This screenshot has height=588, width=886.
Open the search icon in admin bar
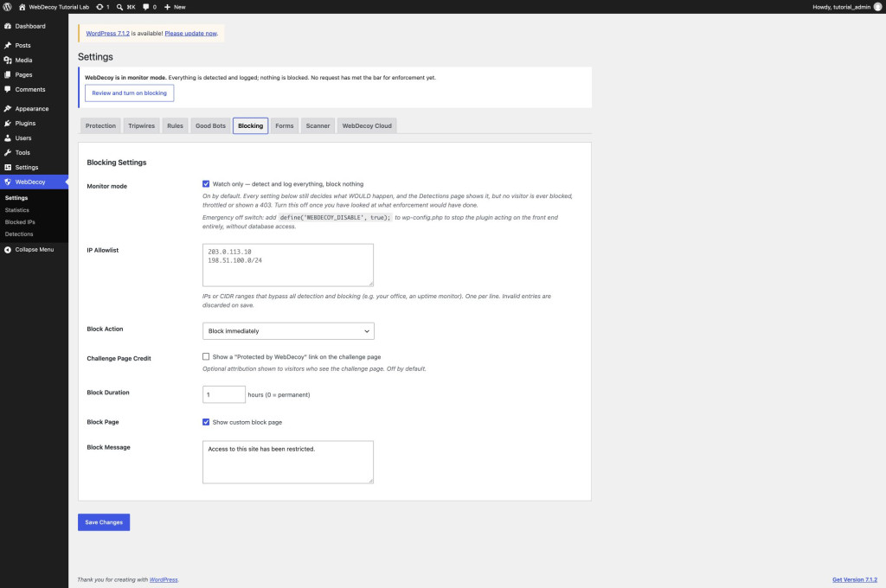(x=119, y=7)
